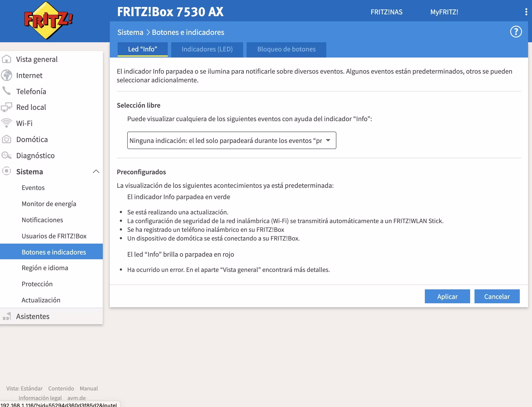Open Notificaciones submenu item
Viewport: 532px width, 407px height.
42,220
